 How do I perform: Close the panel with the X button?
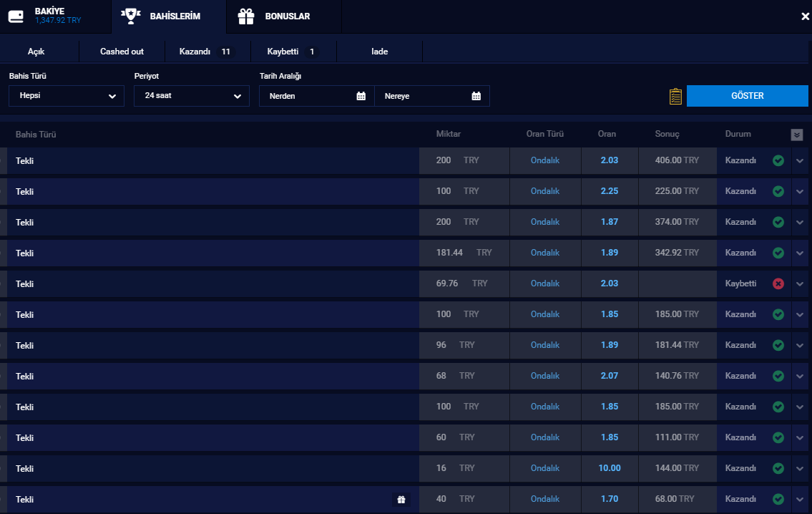click(x=805, y=16)
